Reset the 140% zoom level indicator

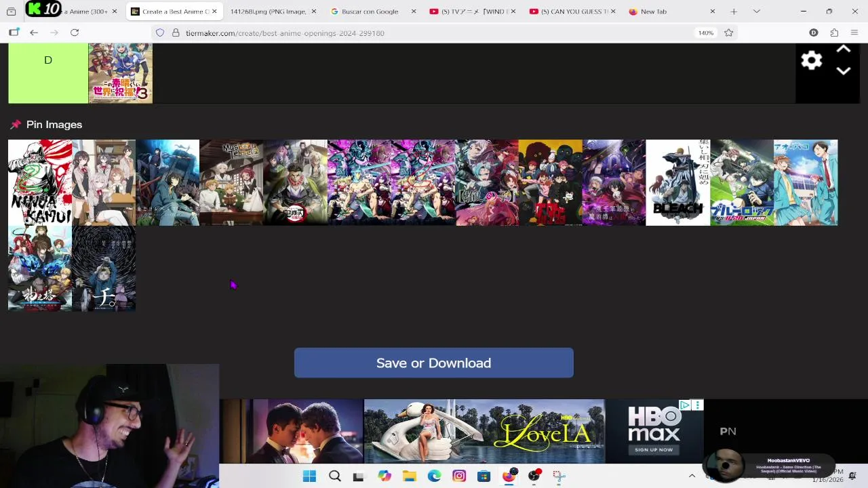[x=706, y=33]
